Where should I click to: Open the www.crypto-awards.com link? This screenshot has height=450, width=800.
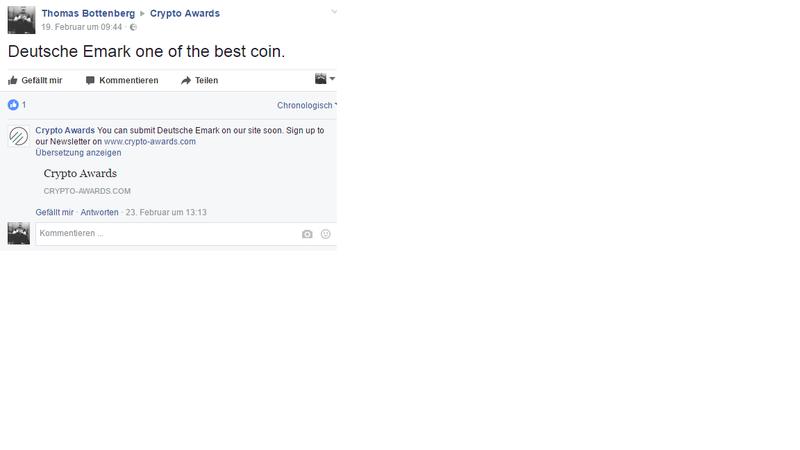150,141
